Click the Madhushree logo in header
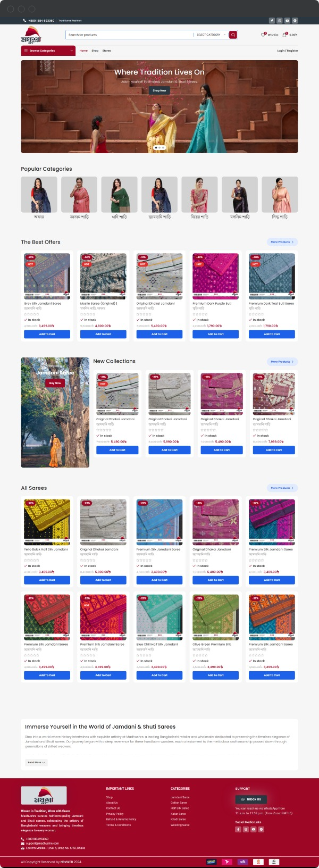Screen dimensions: 319x868 [x=31, y=37]
